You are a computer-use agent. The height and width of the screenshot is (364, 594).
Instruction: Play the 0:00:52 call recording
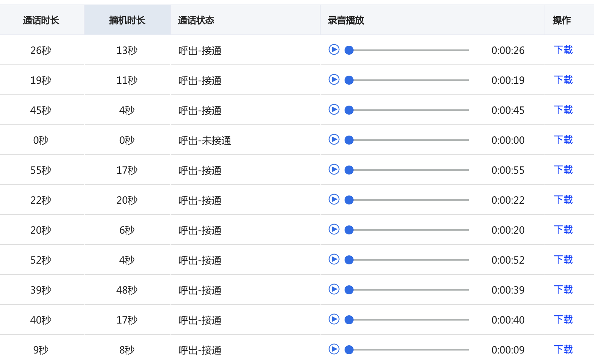point(334,259)
